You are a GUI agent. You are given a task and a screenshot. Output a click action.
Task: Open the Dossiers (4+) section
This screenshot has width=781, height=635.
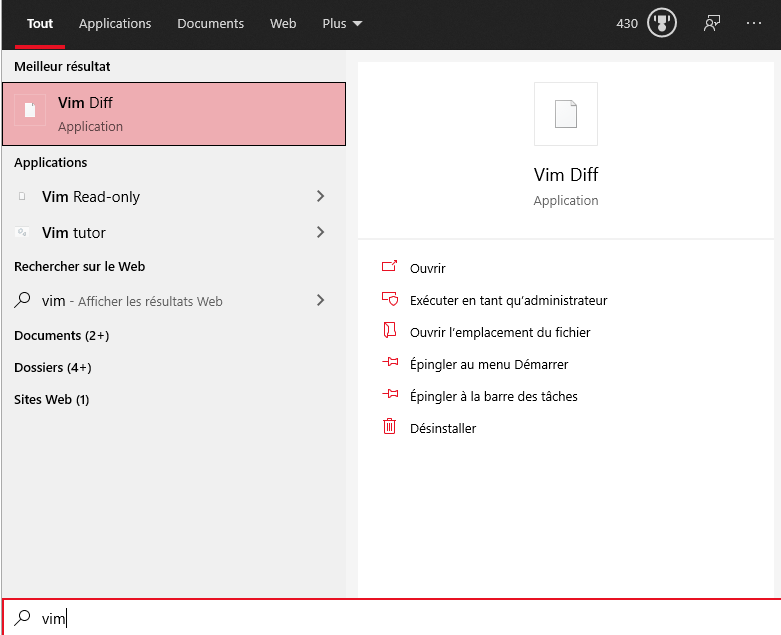52,368
